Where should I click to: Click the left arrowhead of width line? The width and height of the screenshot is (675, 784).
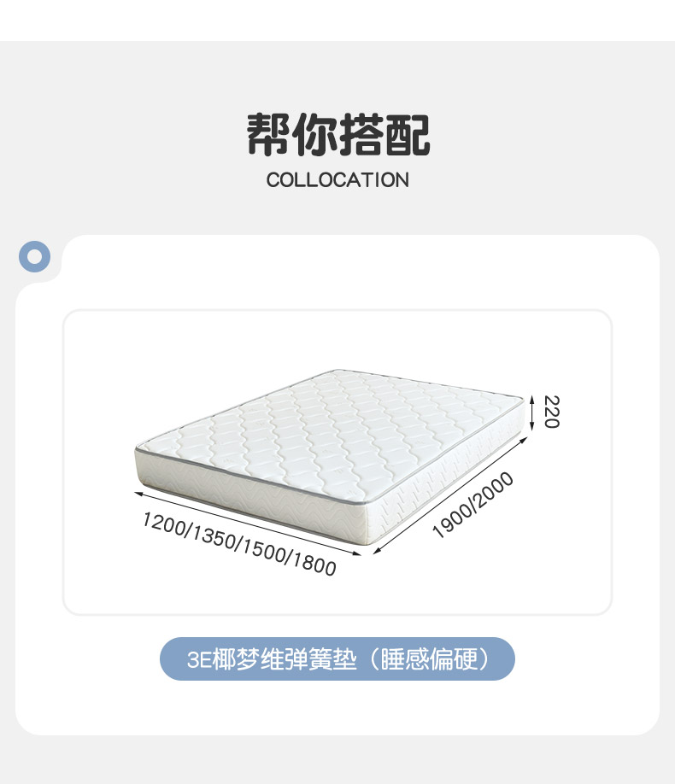coord(138,494)
